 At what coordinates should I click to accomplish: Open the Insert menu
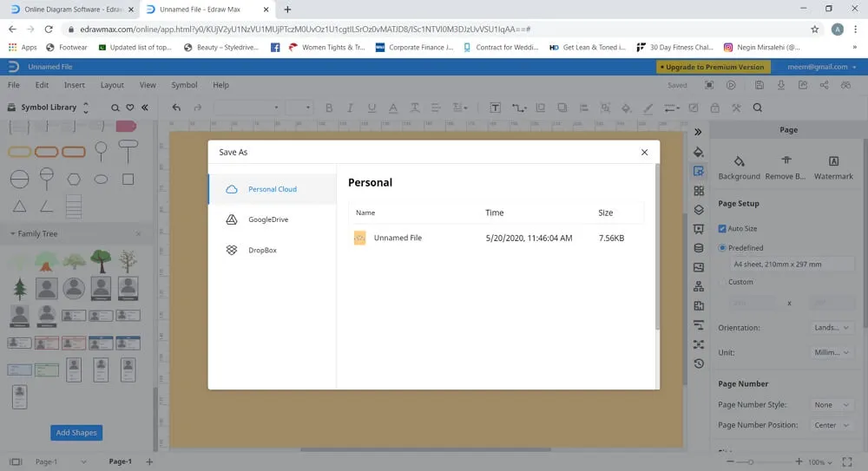75,85
